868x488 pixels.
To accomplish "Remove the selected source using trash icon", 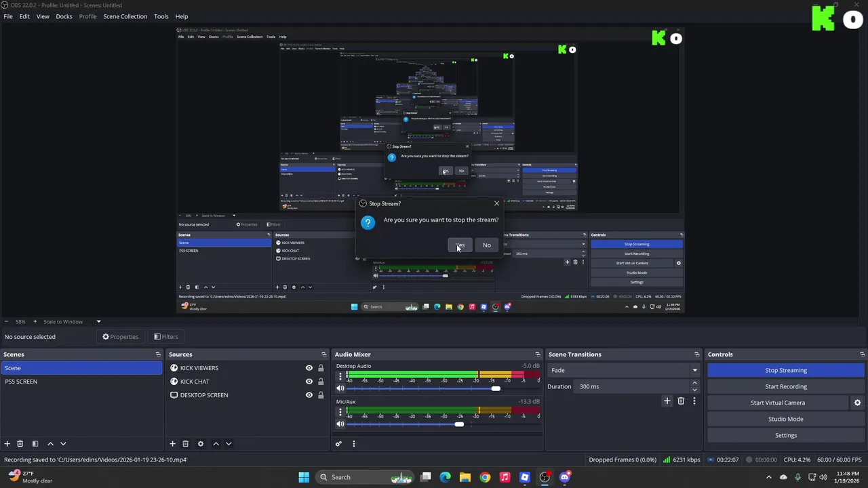I will (185, 444).
